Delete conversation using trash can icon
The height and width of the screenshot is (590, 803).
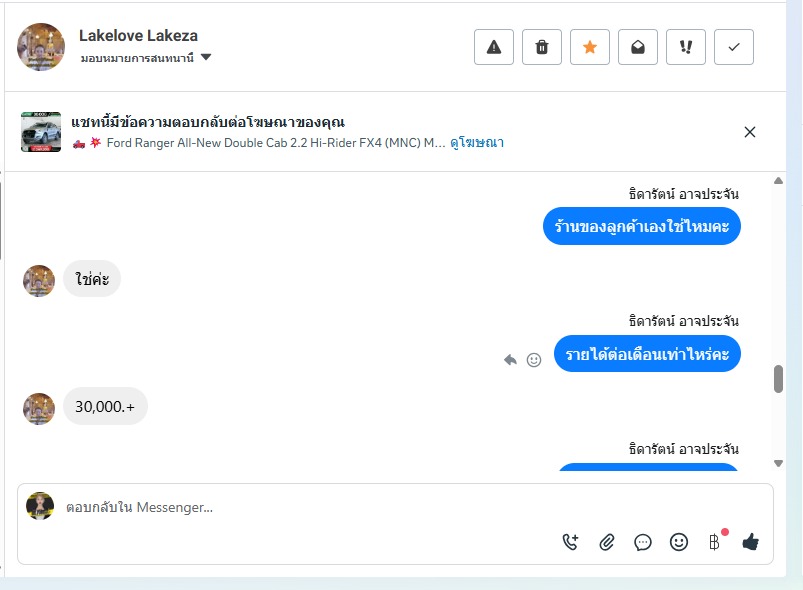click(x=542, y=47)
